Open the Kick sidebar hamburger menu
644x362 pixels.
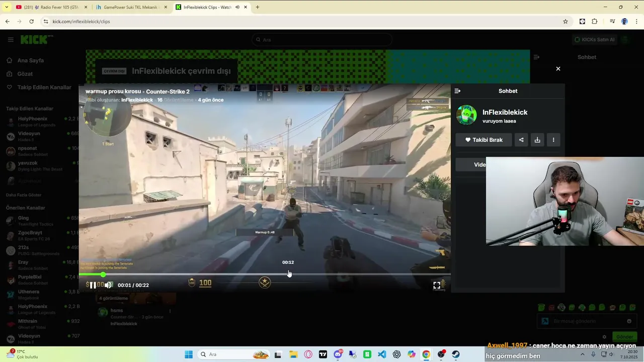tap(11, 40)
